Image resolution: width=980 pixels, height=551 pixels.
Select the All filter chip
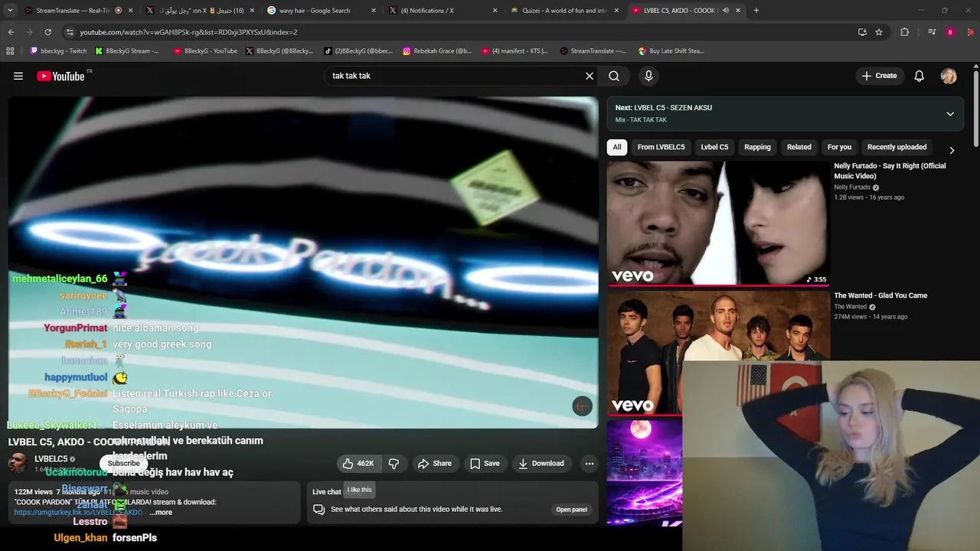[x=617, y=147]
